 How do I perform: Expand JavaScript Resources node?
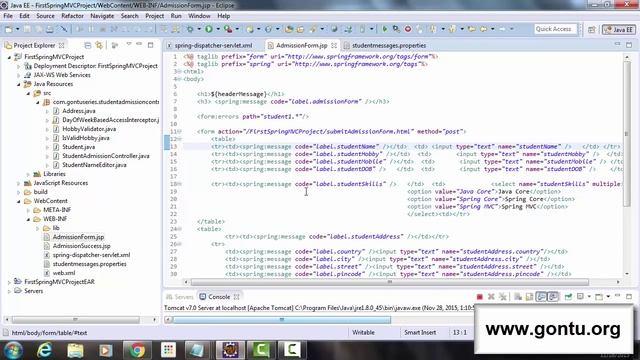pos(19,183)
